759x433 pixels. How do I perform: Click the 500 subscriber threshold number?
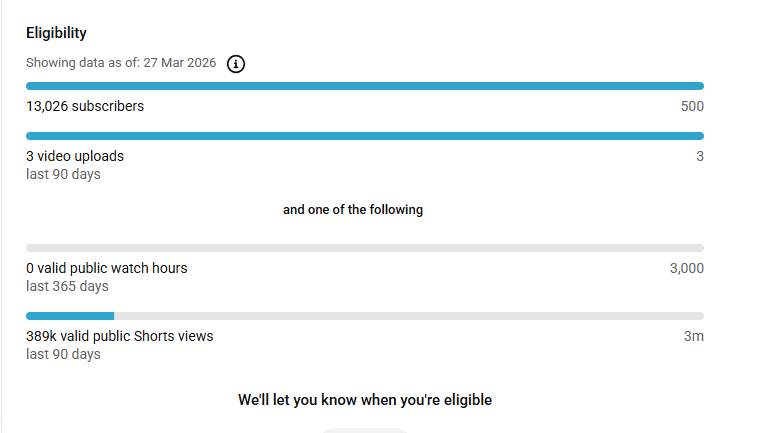point(692,106)
